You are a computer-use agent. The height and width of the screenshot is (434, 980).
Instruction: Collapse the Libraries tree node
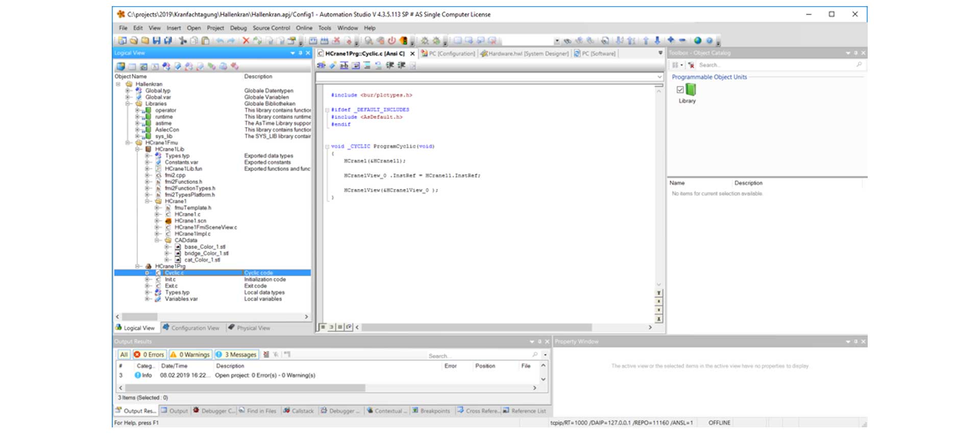pos(128,104)
